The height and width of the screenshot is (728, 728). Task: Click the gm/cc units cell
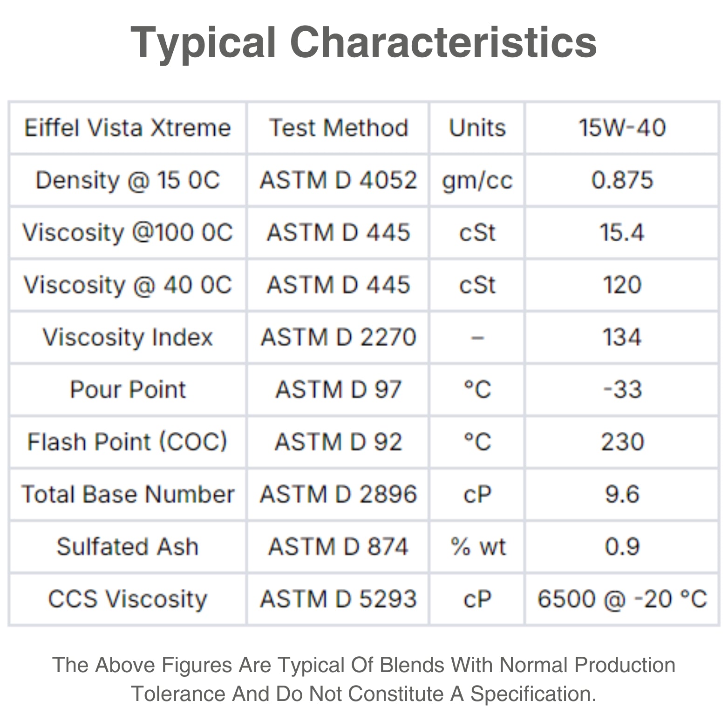click(477, 180)
